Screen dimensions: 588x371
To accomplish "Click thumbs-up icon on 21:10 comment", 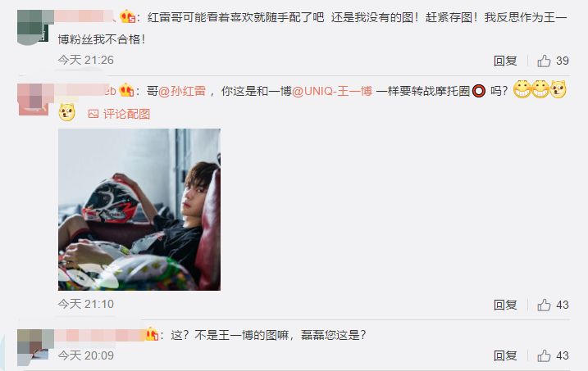I will 544,305.
